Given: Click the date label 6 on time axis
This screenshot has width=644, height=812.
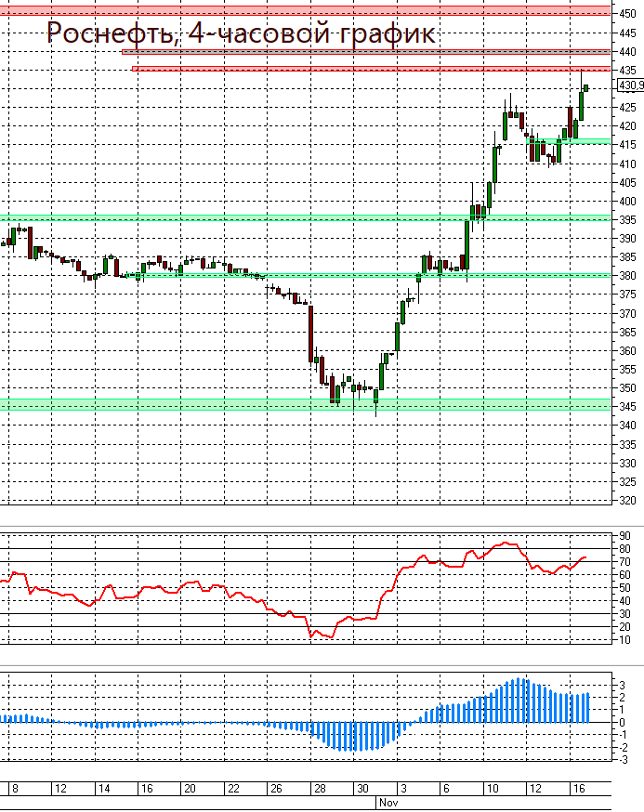Looking at the screenshot, I should pos(446,789).
